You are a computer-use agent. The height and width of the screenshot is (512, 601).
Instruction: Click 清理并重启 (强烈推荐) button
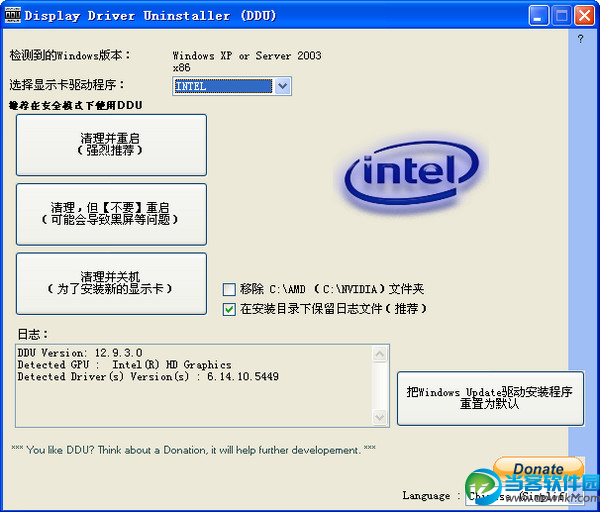[x=112, y=145]
